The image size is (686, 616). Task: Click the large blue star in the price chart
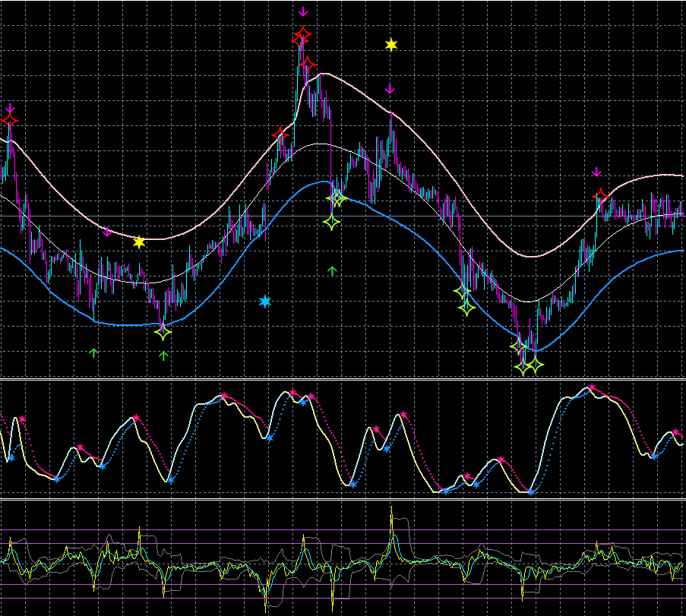pyautogui.click(x=264, y=302)
